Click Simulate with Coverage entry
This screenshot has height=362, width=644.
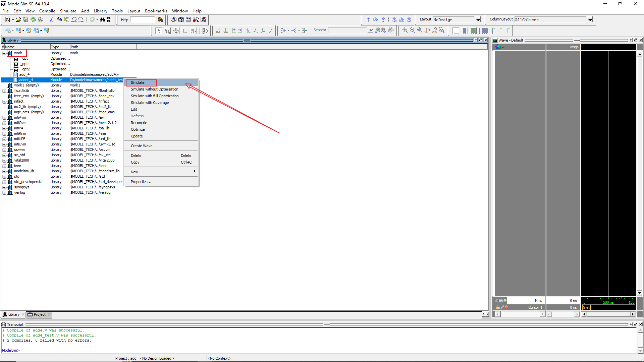[162, 103]
